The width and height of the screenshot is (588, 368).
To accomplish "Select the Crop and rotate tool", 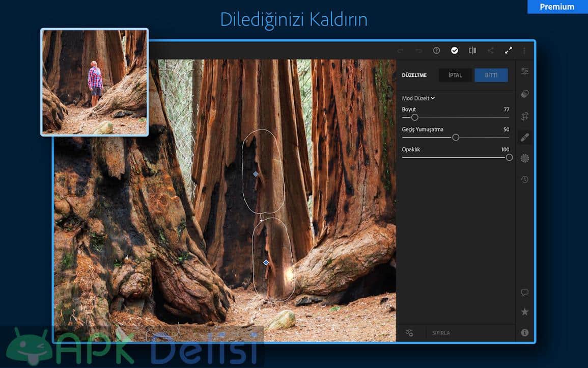I will [x=524, y=116].
